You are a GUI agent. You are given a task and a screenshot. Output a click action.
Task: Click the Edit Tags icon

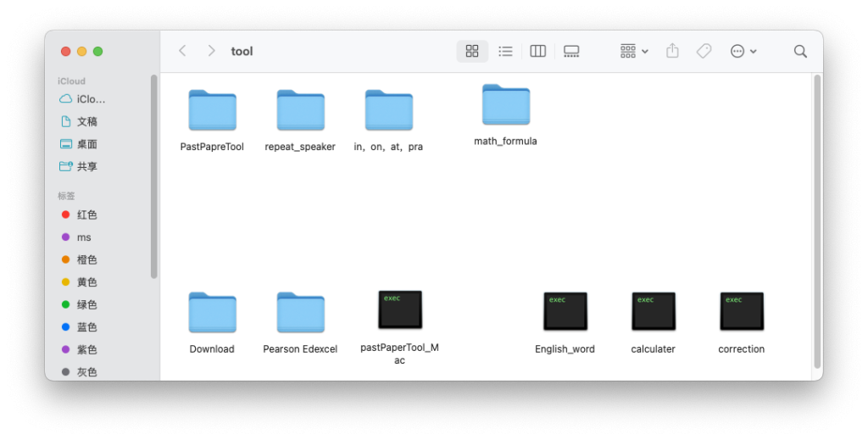[704, 51]
